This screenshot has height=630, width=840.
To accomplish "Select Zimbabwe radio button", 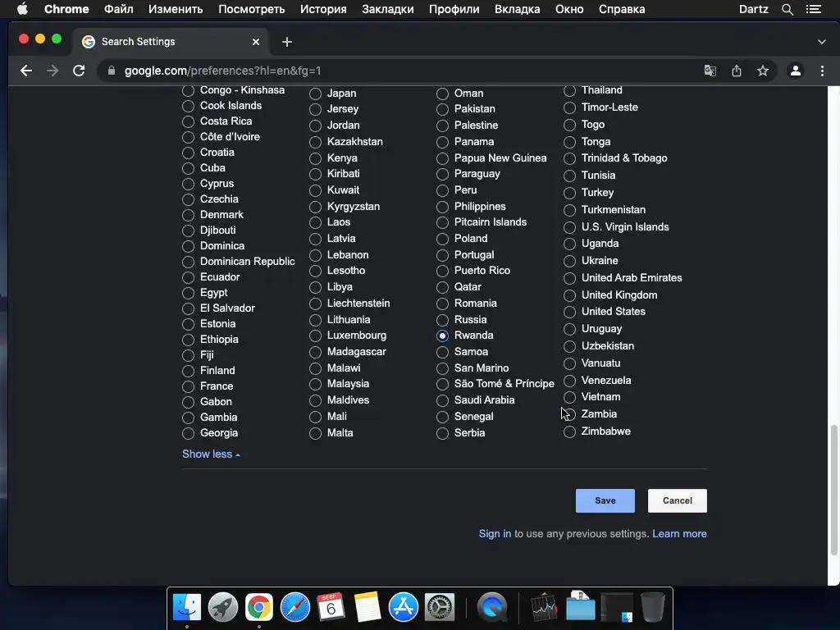I will pos(569,431).
